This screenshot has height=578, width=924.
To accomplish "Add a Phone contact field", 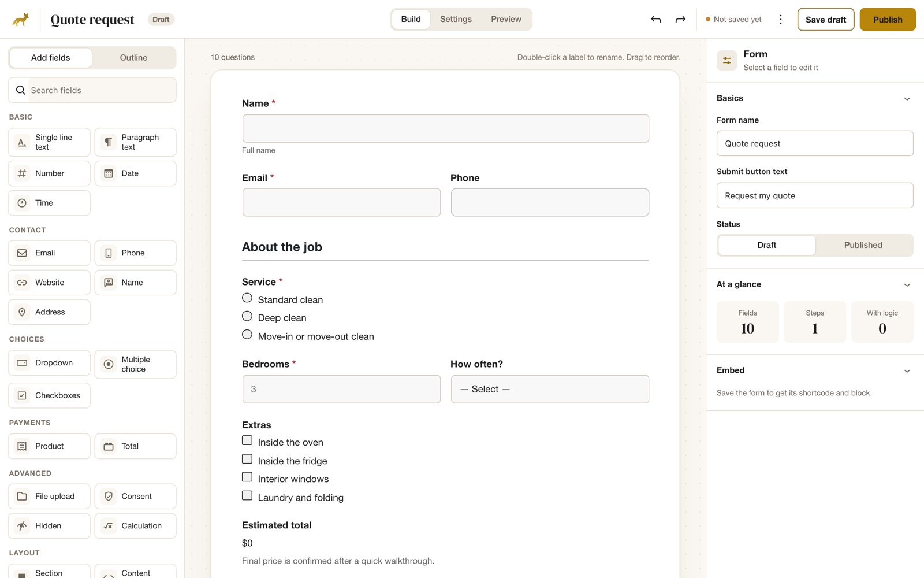I will pos(135,253).
